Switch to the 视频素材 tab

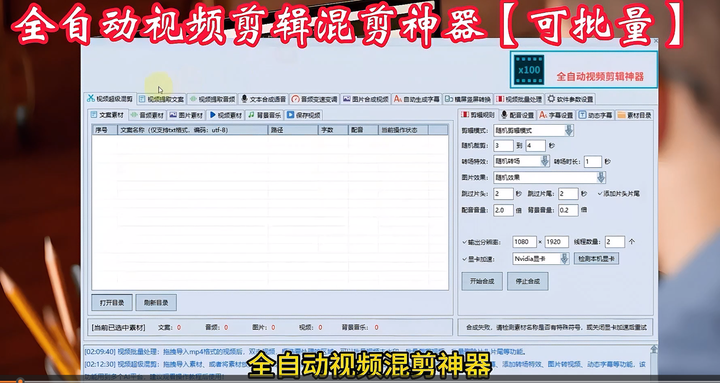[225, 115]
